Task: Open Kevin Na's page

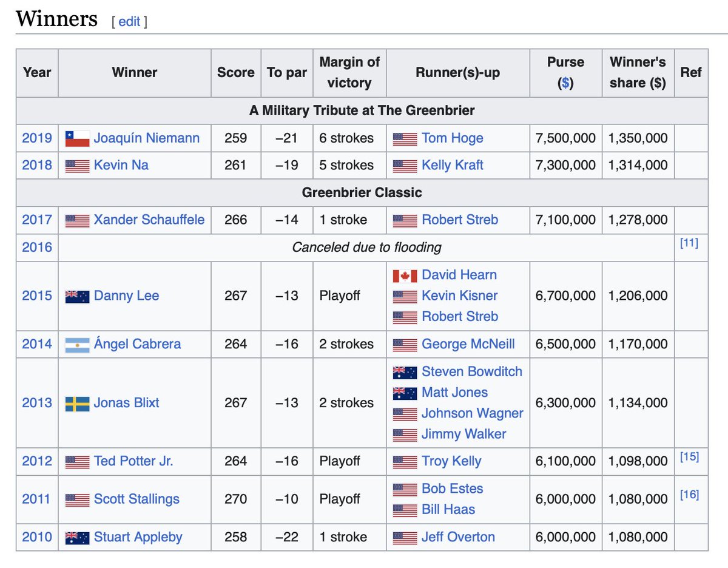Action: coord(121,165)
